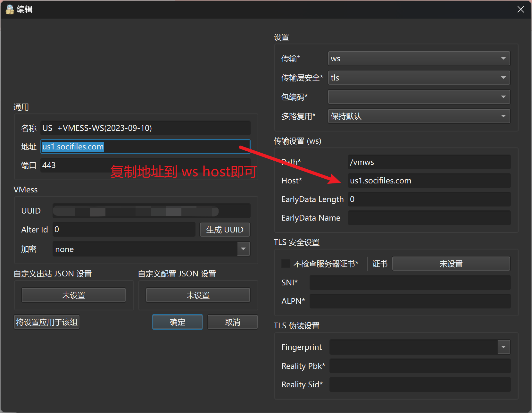This screenshot has height=413, width=532.
Task: Expand the 多路复用 保持默认 dropdown
Action: tap(419, 116)
